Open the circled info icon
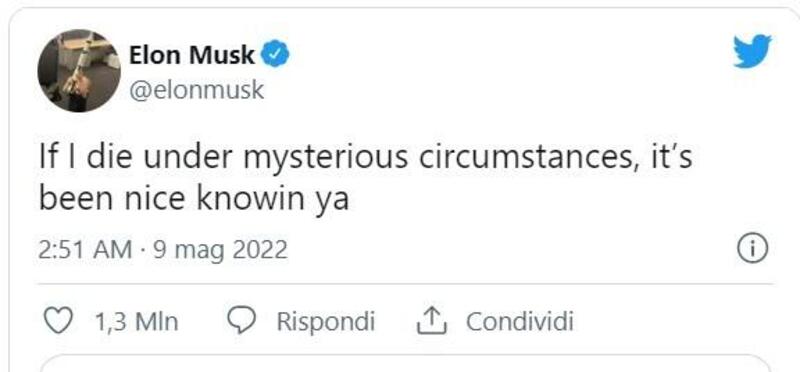The image size is (800, 372). 753,250
